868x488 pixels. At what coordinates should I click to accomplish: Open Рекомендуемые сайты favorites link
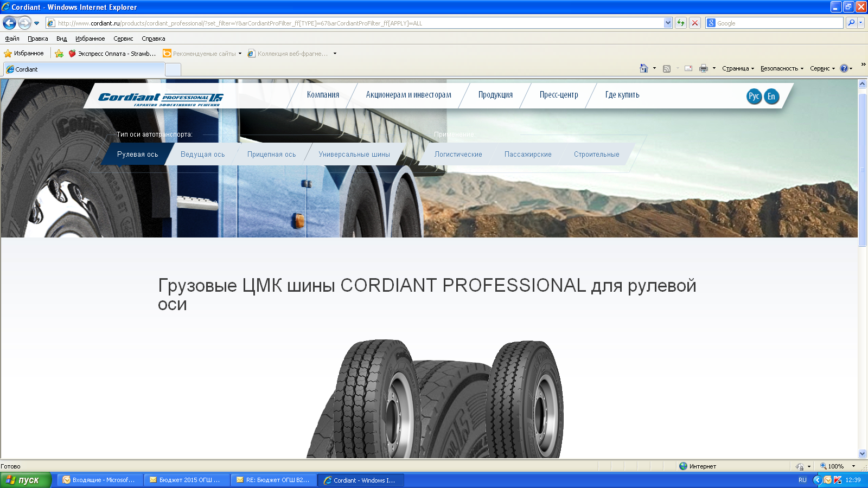[x=202, y=53]
